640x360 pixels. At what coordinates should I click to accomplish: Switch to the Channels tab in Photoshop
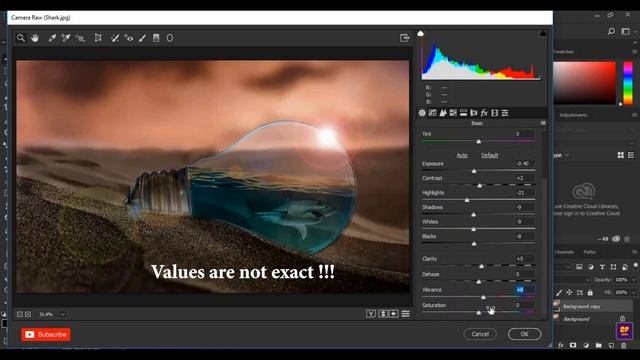click(564, 252)
